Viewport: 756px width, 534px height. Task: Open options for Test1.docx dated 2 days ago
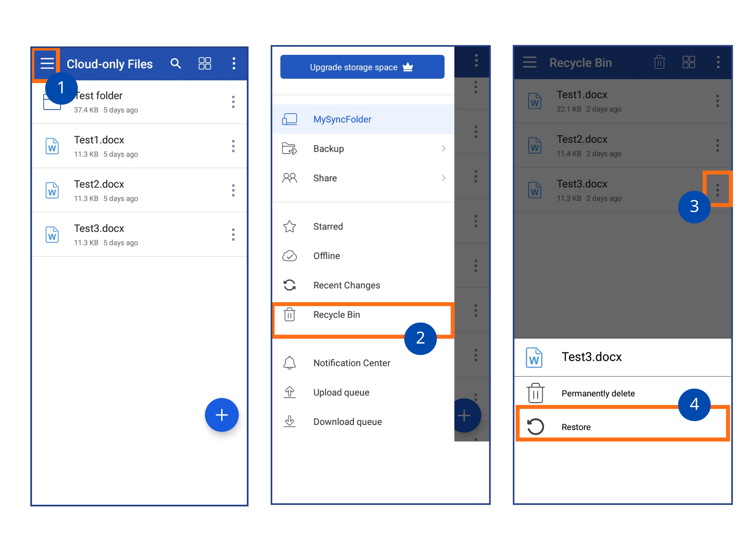tap(718, 101)
